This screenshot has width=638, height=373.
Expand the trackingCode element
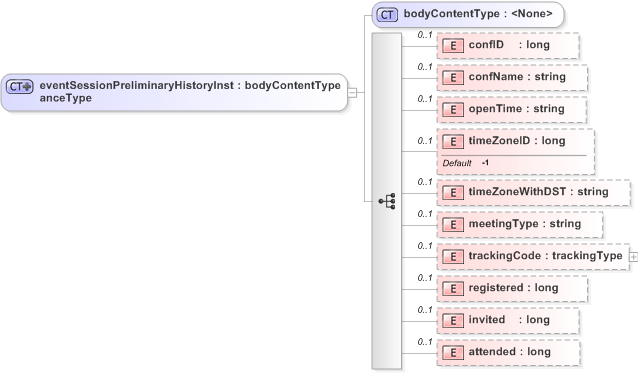click(634, 257)
